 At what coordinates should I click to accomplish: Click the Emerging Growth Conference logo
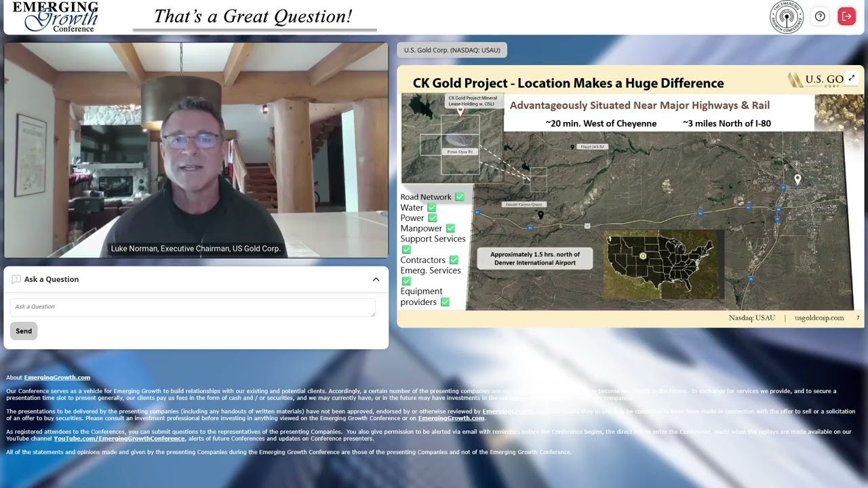point(56,16)
